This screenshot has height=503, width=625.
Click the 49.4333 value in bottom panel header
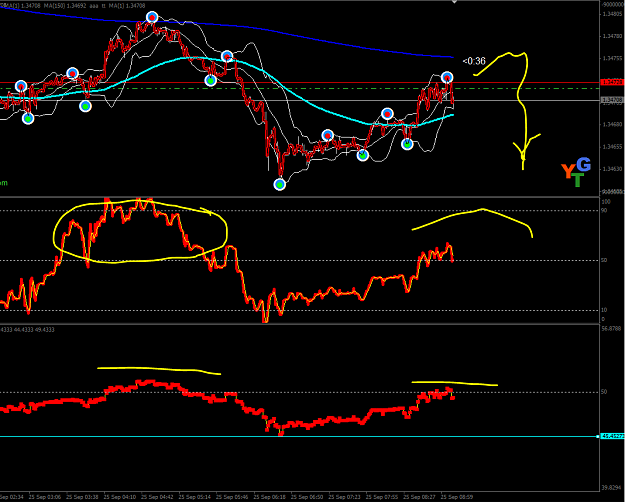pos(45,330)
